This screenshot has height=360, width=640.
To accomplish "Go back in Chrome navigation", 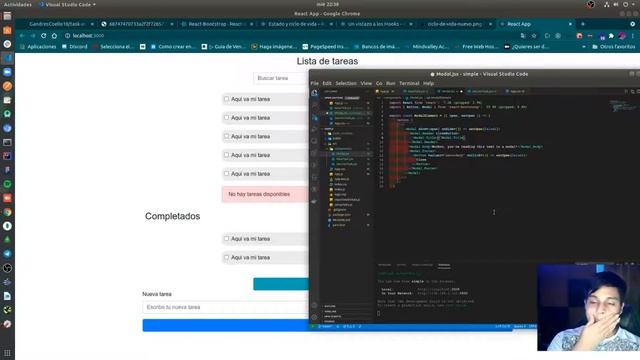I will click(22, 36).
